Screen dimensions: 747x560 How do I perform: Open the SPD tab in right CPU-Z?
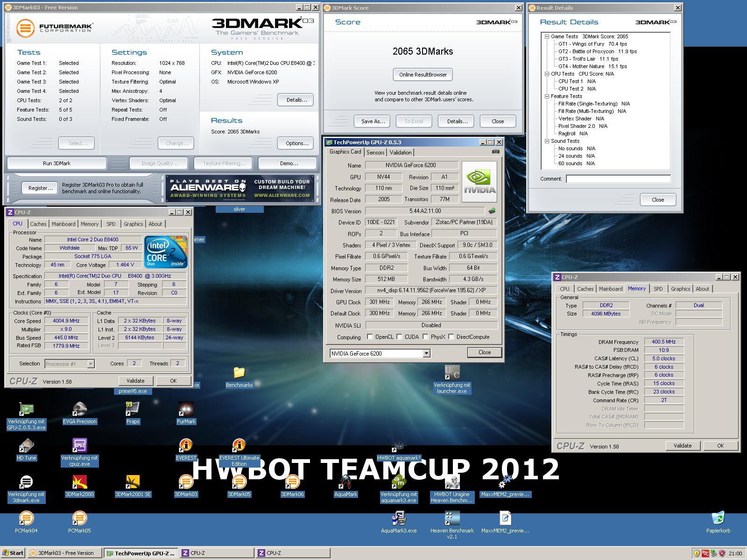coord(658,289)
